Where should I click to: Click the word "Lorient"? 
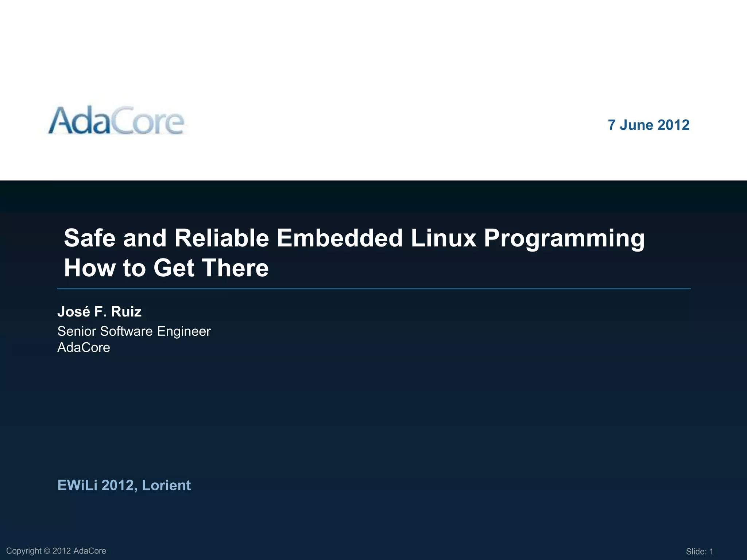pos(166,485)
